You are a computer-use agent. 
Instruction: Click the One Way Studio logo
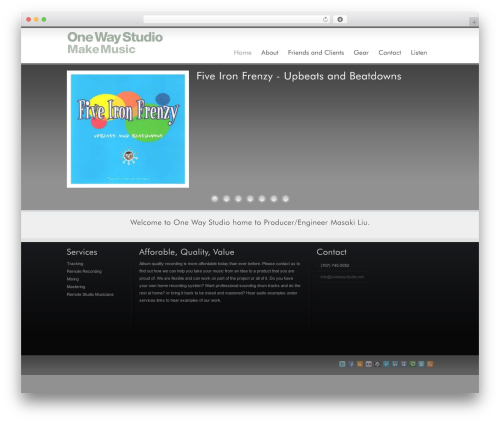[115, 42]
